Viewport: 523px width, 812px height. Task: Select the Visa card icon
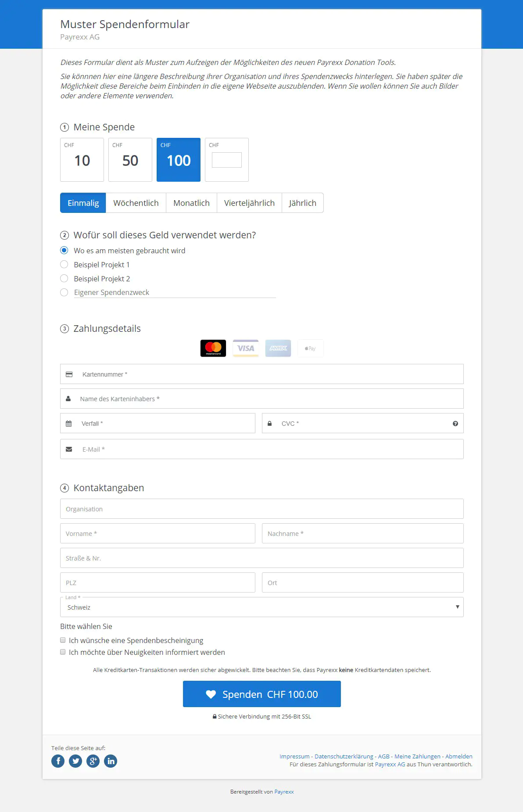point(246,348)
